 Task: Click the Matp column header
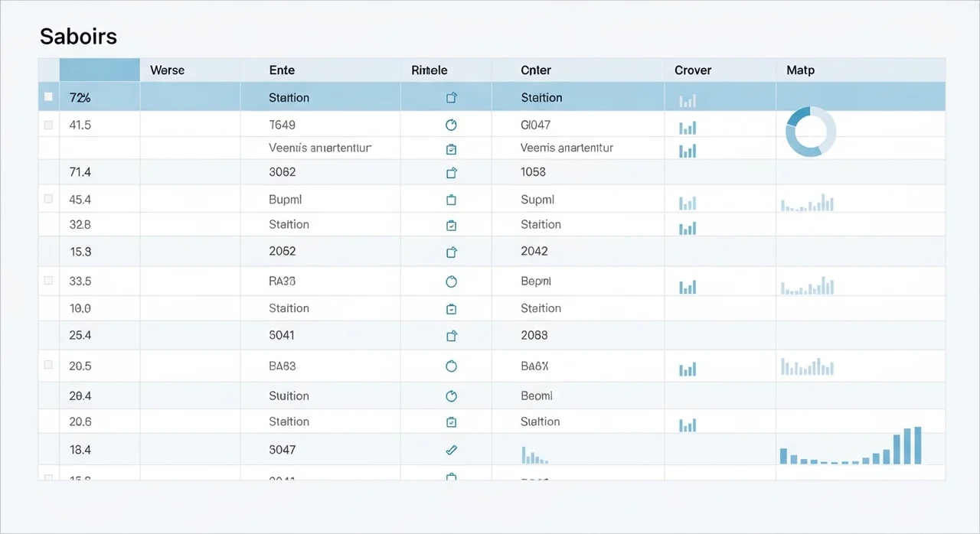(800, 70)
